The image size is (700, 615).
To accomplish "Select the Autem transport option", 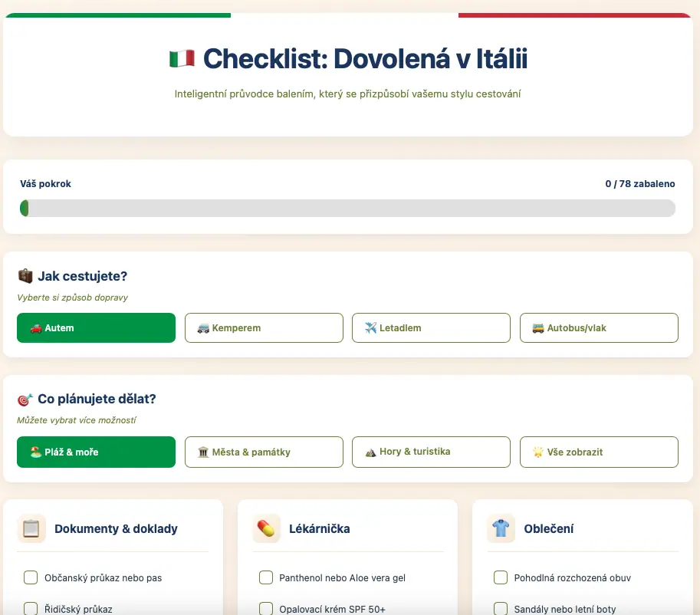I will point(96,328).
